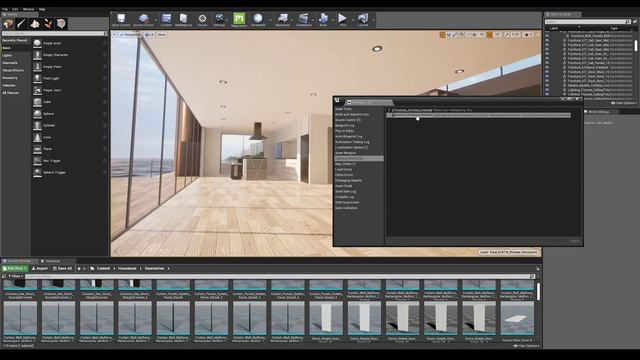Click the content browser search field
Image resolution: width=640 pixels, height=360 pixels.
(280, 276)
